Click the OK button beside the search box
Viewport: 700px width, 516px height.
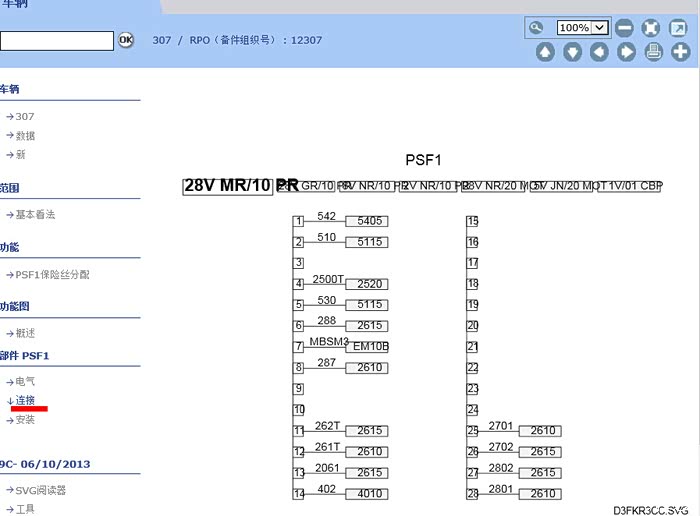tap(126, 40)
